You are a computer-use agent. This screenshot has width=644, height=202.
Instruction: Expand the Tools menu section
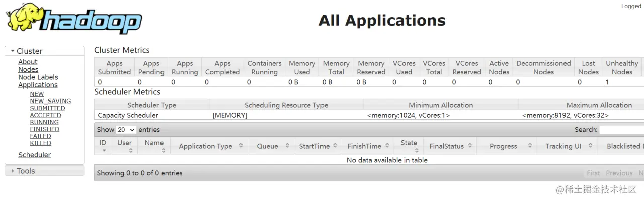[13, 171]
